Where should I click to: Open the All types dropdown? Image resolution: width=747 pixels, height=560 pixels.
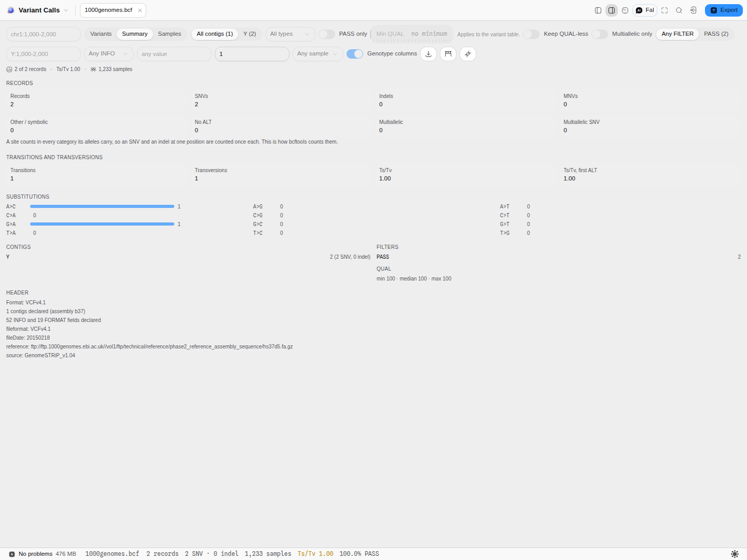290,34
